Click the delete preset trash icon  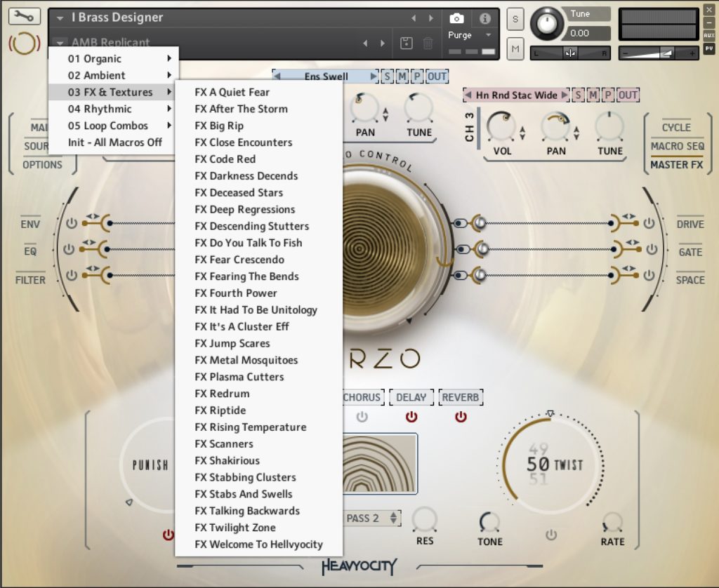[428, 43]
